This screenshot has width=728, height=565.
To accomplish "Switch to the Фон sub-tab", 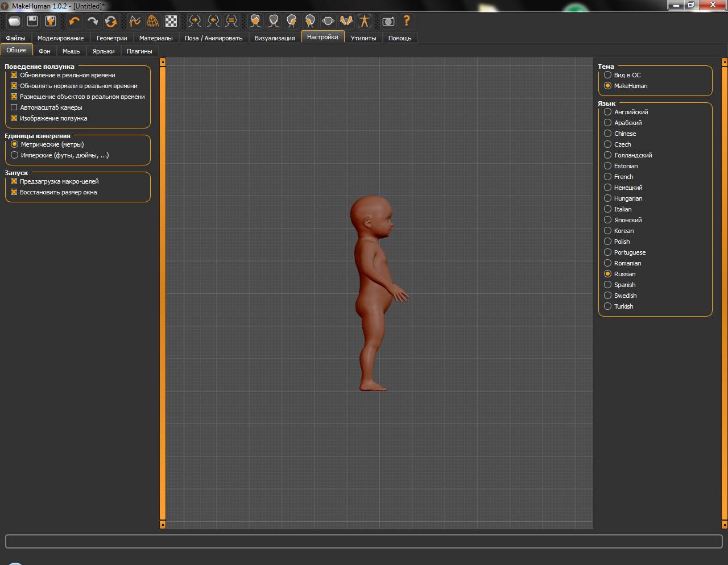I will (44, 51).
